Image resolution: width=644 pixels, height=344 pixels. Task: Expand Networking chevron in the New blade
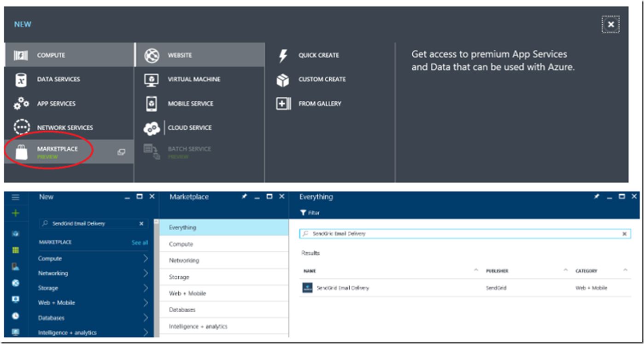(146, 273)
